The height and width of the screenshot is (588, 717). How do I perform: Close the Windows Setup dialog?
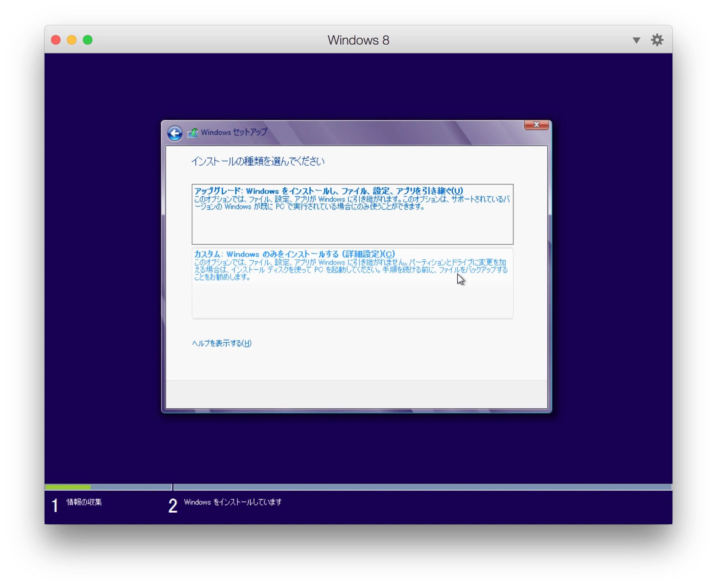[x=537, y=125]
